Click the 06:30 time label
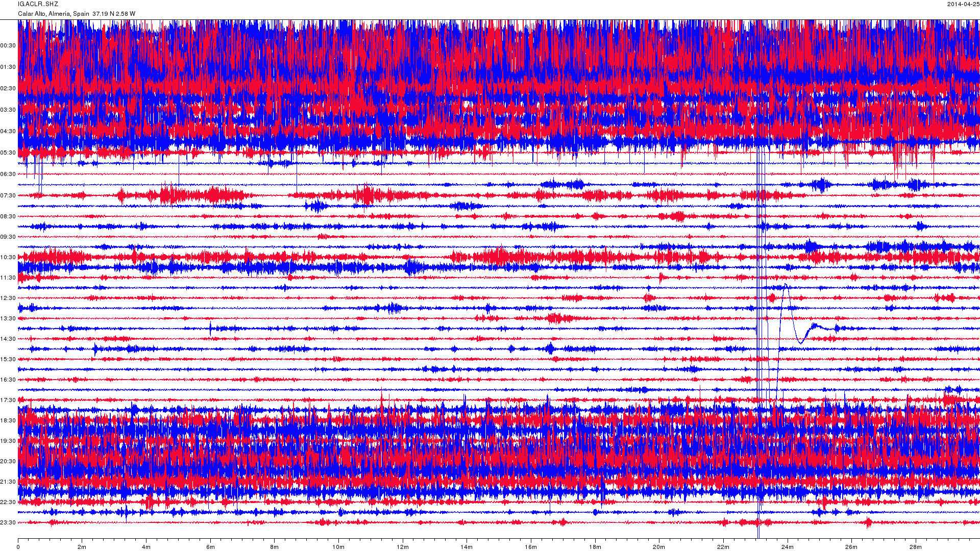The width and height of the screenshot is (980, 551). pos(8,174)
